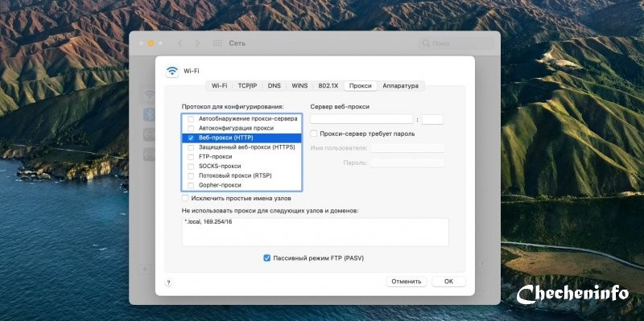Image resolution: width=644 pixels, height=321 pixels.
Task: Click the Имя пользователя field
Action: [x=407, y=148]
